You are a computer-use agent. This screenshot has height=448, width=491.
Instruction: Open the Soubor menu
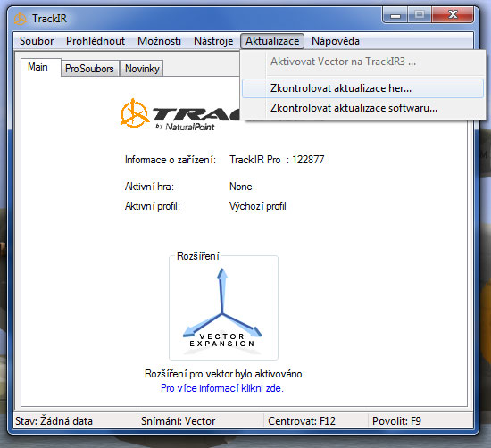tap(37, 41)
